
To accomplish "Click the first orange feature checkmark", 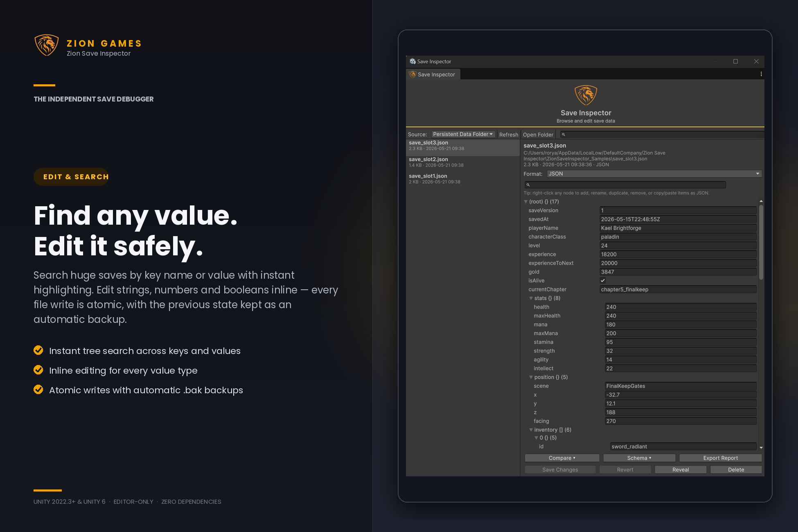I will tap(38, 350).
